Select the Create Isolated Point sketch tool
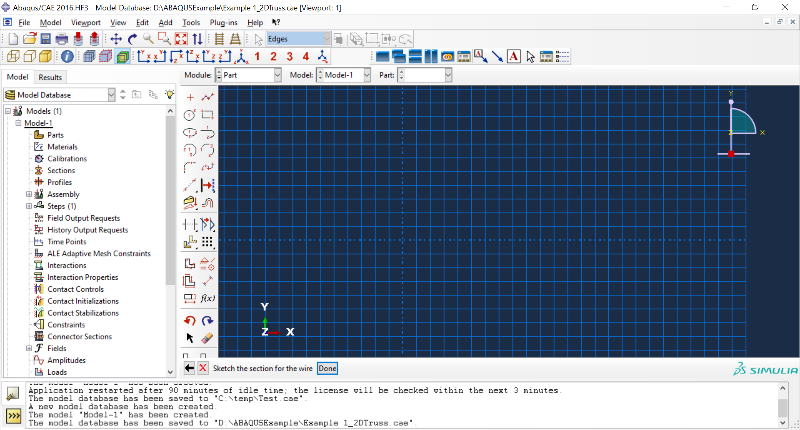 pos(190,97)
